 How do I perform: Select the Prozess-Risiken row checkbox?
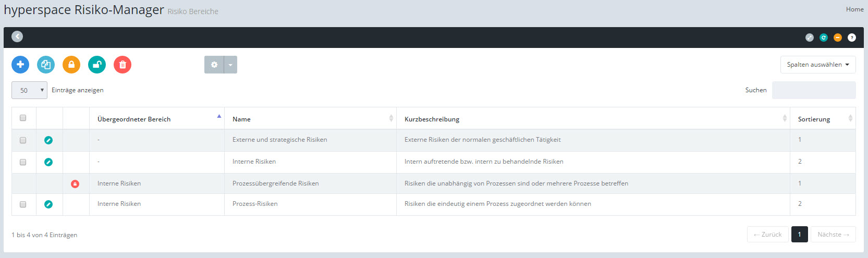[23, 204]
